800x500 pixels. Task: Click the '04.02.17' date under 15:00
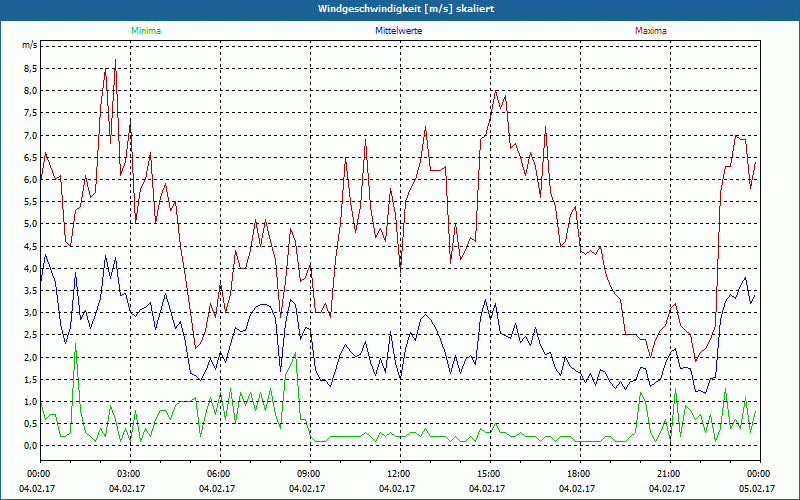pyautogui.click(x=487, y=489)
